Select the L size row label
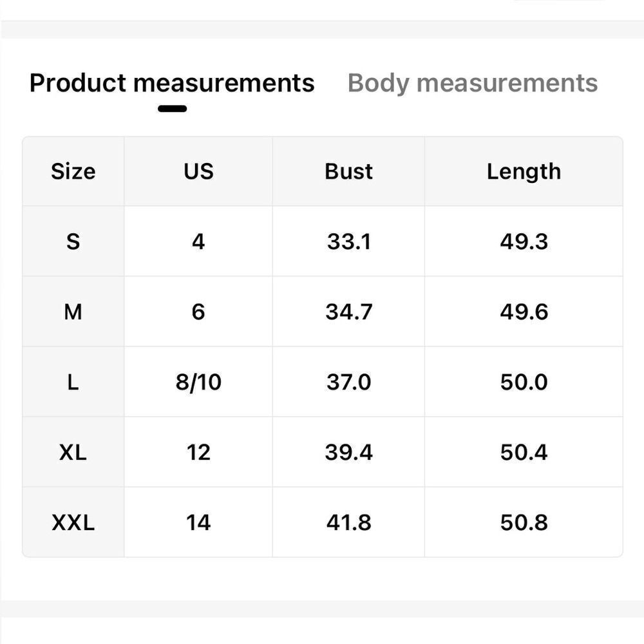The height and width of the screenshot is (644, 644). click(73, 383)
